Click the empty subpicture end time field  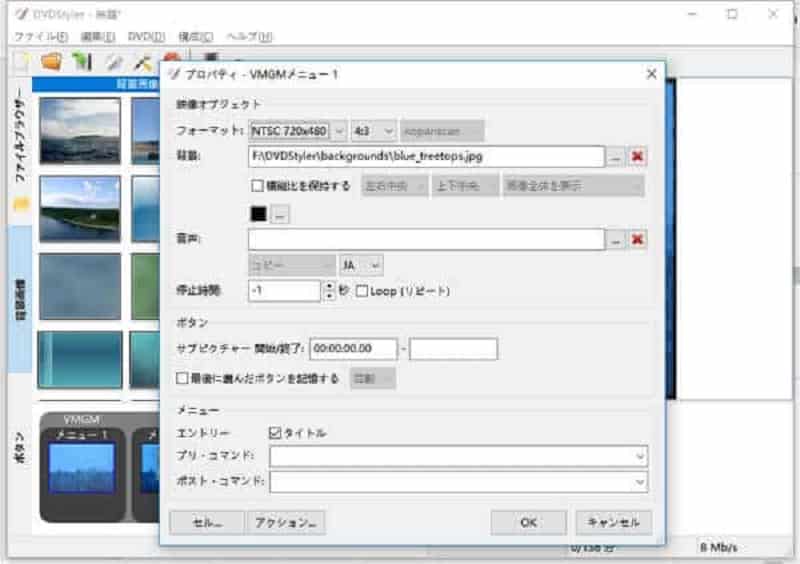tap(453, 349)
